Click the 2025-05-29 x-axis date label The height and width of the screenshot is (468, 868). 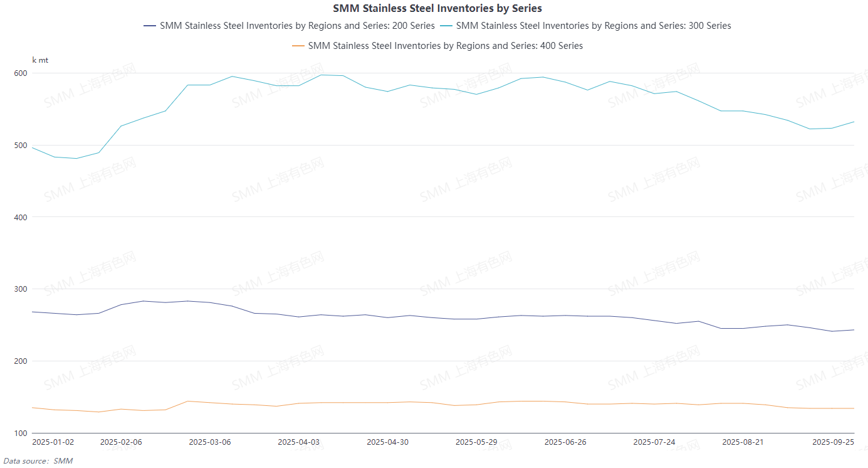point(476,442)
